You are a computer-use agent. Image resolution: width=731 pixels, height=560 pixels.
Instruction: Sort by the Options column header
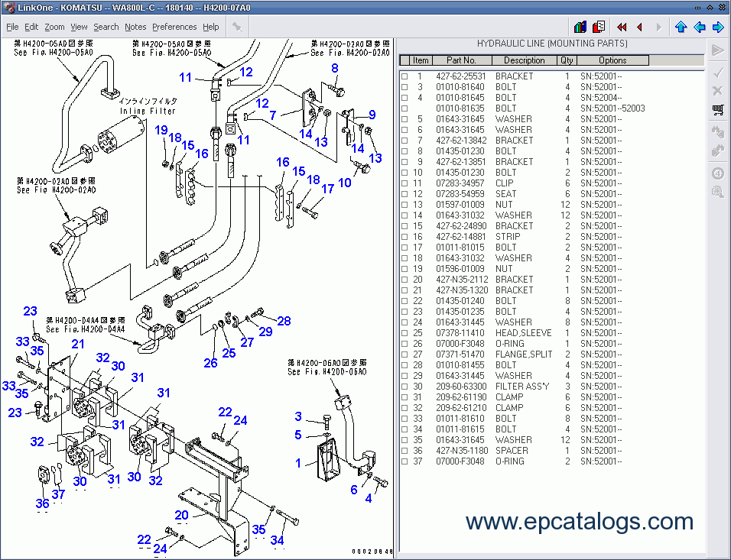tap(612, 60)
